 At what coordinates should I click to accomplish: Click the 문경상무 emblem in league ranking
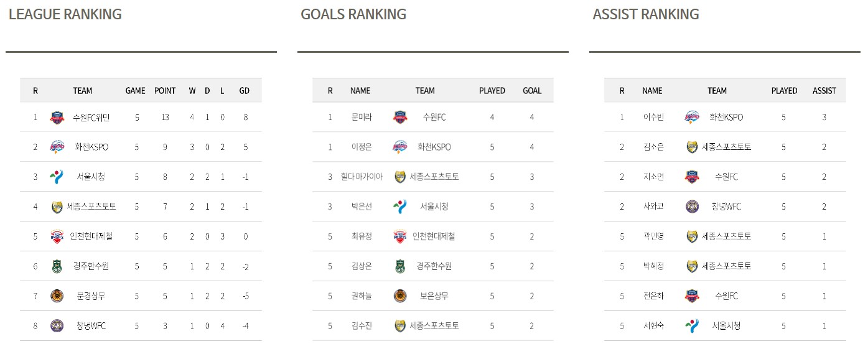(x=57, y=296)
